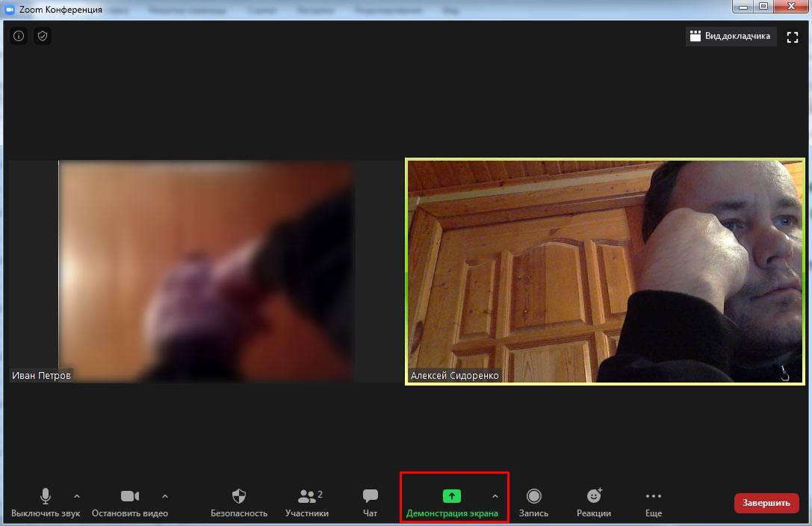
Task: Select Алексей Сидоренко video tile
Action: click(x=605, y=271)
